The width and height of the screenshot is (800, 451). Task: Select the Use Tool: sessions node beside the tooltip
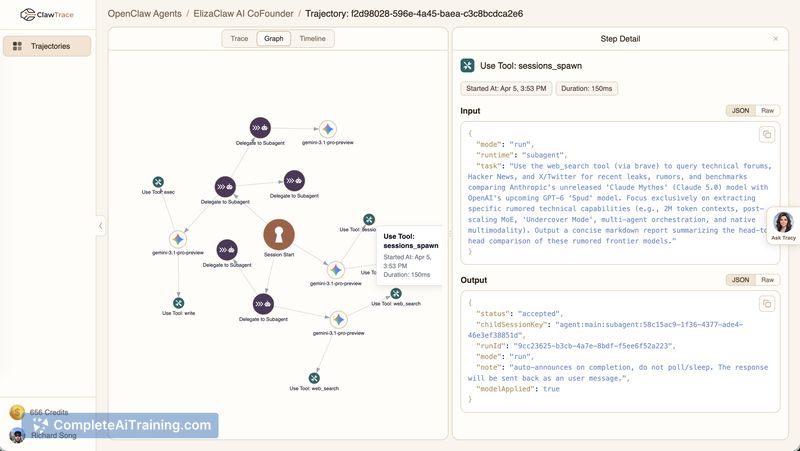point(369,219)
